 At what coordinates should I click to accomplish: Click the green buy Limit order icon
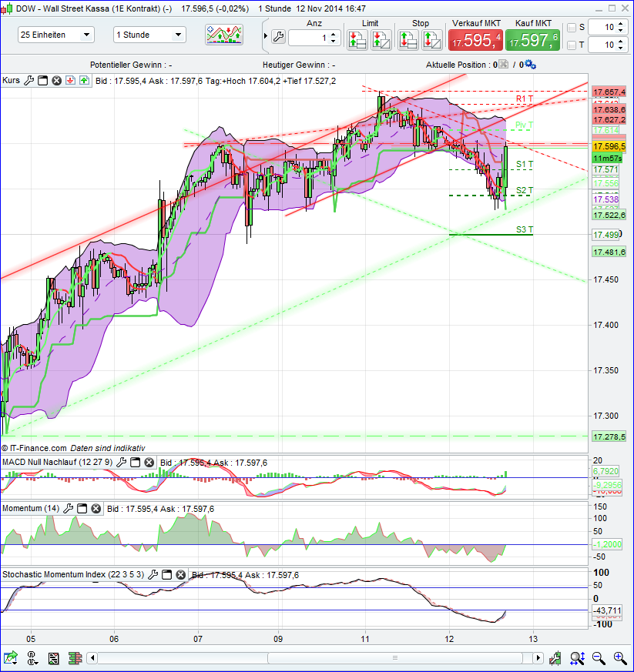[x=356, y=37]
